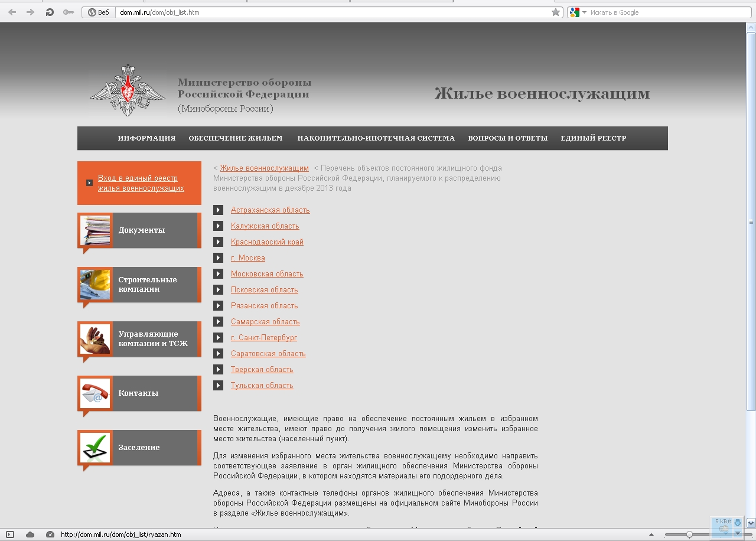Open the Рязанская область link
The width and height of the screenshot is (756, 541).
point(264,306)
